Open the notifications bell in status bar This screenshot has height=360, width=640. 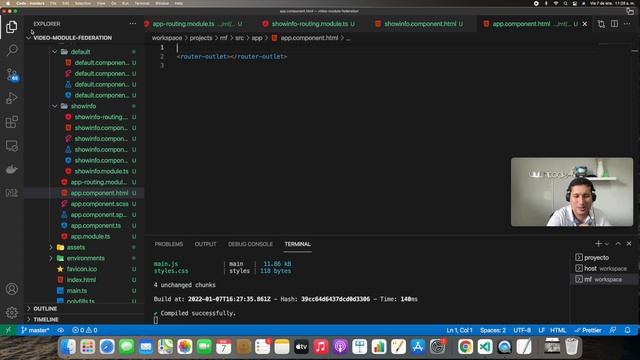(627, 330)
